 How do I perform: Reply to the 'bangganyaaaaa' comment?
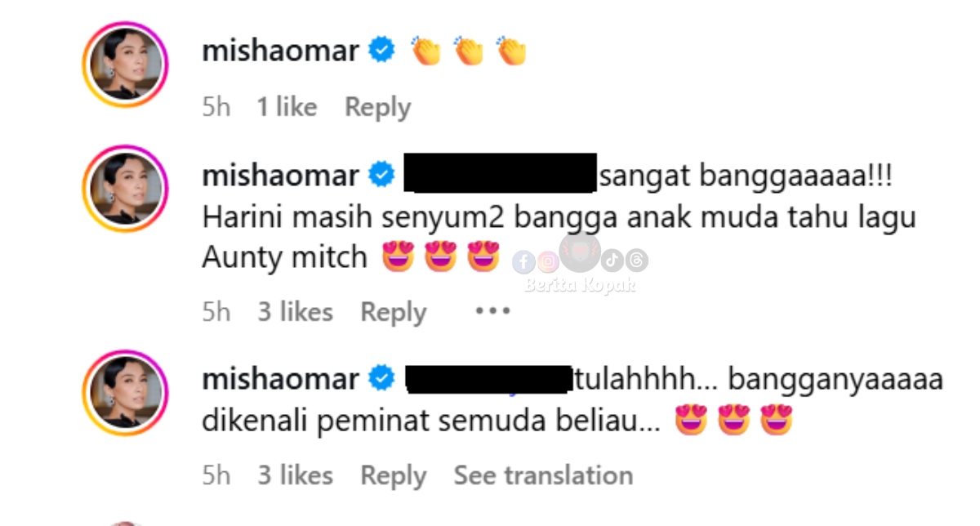393,475
